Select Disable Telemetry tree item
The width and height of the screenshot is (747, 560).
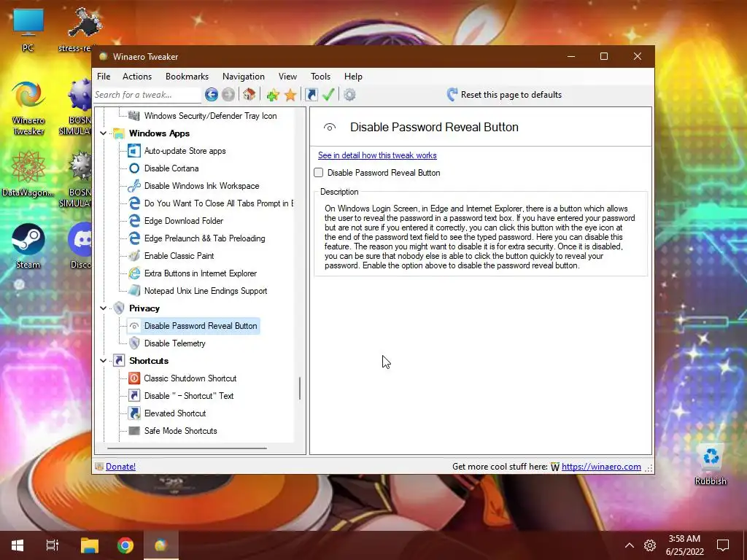(x=175, y=343)
